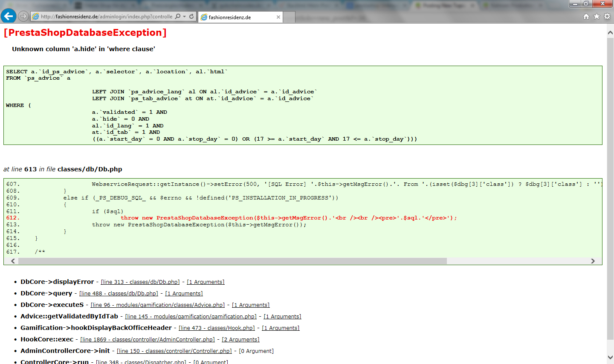Viewport: 614px width, 364px height.
Task: Open link 'line 313 - classes/db/Db.php'
Action: click(140, 282)
